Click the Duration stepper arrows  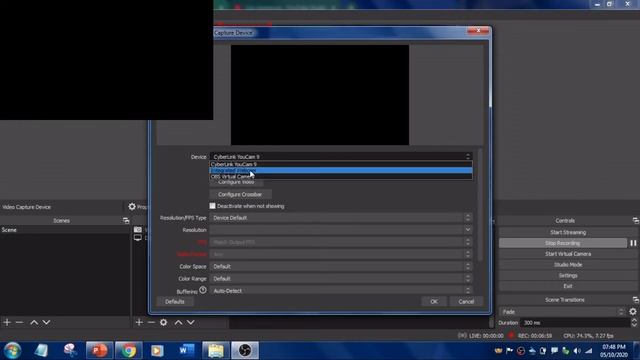pos(634,323)
